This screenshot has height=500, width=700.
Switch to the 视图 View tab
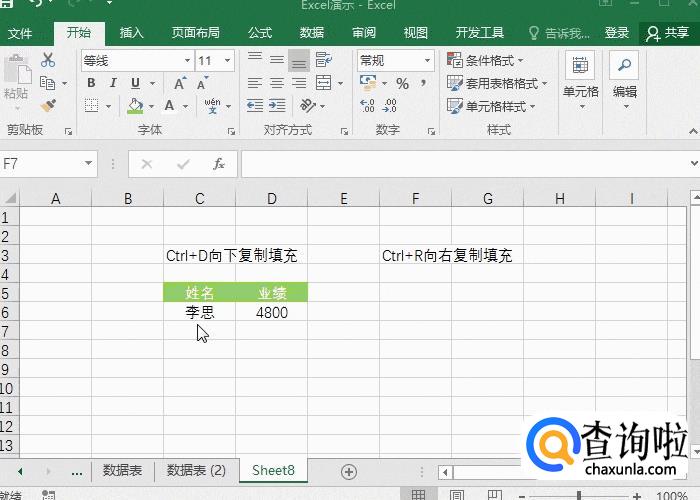(x=416, y=33)
